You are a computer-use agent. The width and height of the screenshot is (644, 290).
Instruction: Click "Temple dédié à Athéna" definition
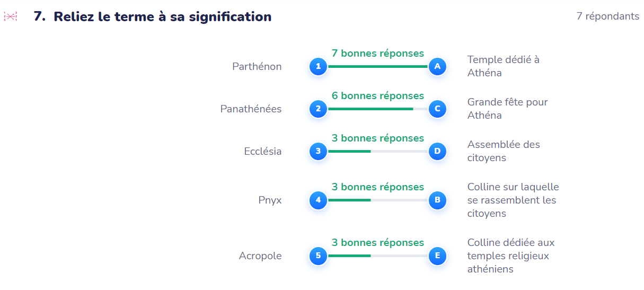tap(503, 66)
